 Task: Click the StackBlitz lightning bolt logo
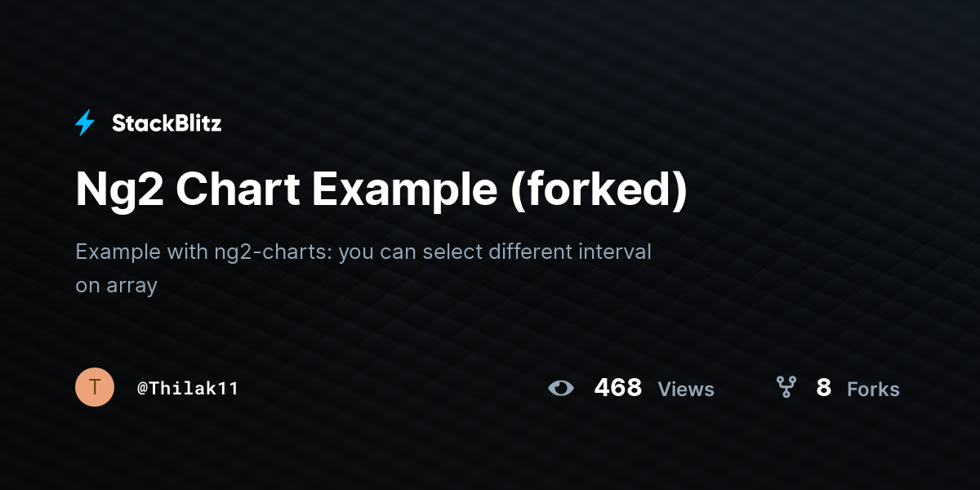85,123
